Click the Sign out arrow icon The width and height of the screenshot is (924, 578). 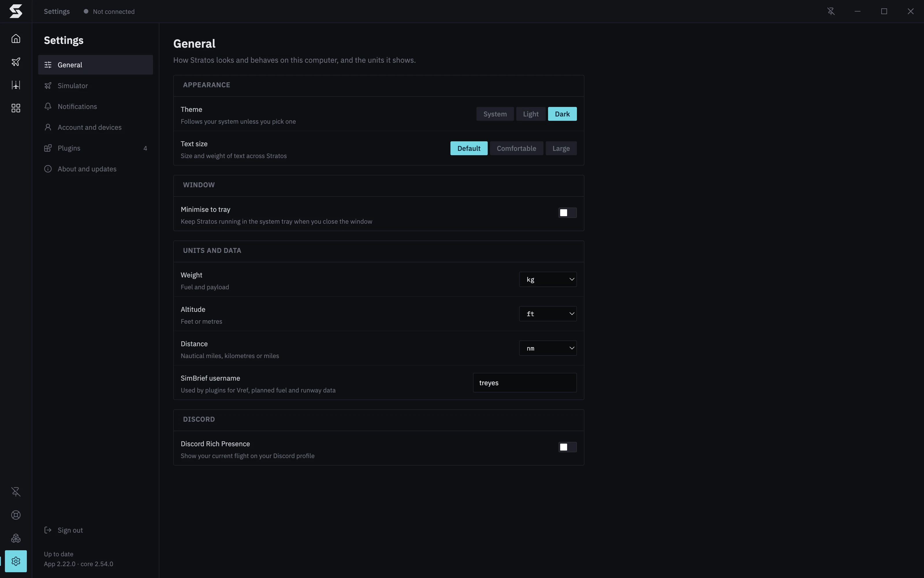point(48,530)
